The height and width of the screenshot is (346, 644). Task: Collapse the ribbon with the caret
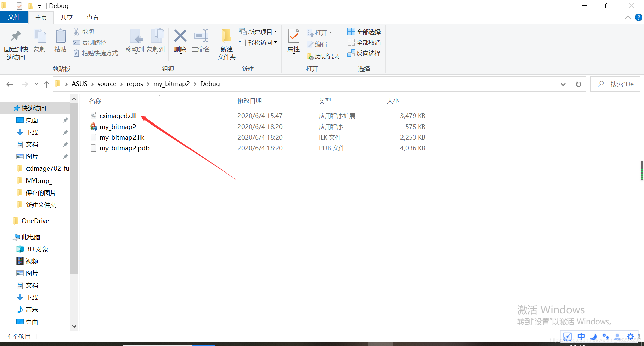(628, 17)
